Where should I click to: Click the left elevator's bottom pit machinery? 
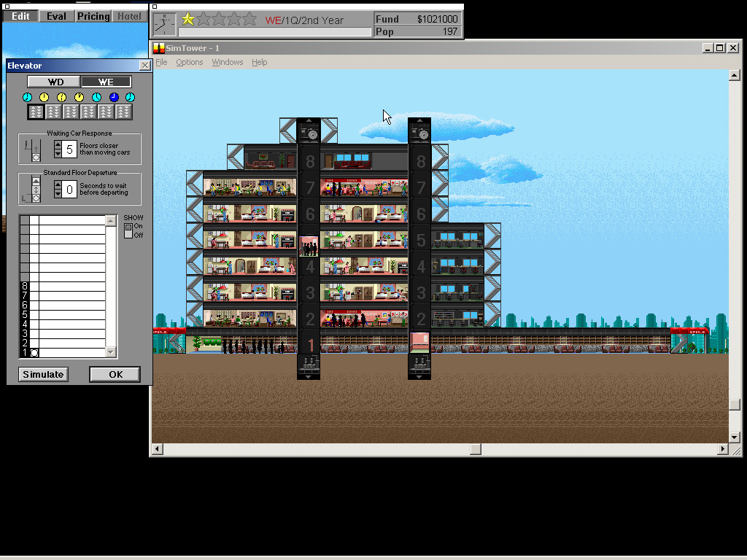pos(309,366)
